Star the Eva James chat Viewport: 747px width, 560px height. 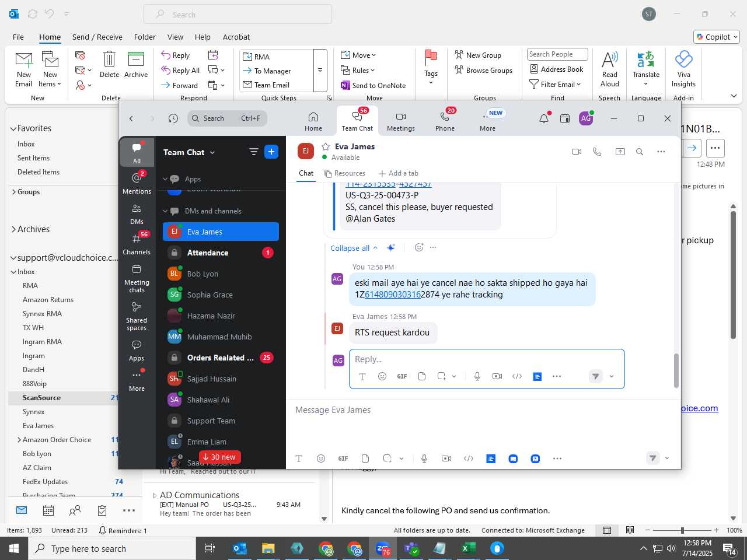point(326,146)
